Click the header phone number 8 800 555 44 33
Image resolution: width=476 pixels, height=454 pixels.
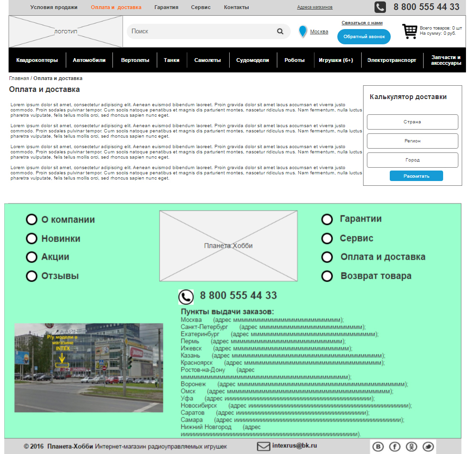426,7
